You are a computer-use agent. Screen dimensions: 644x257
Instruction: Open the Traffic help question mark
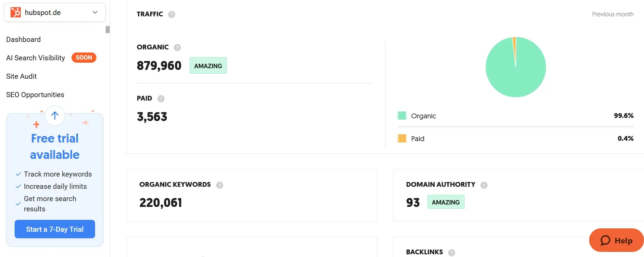(x=171, y=14)
